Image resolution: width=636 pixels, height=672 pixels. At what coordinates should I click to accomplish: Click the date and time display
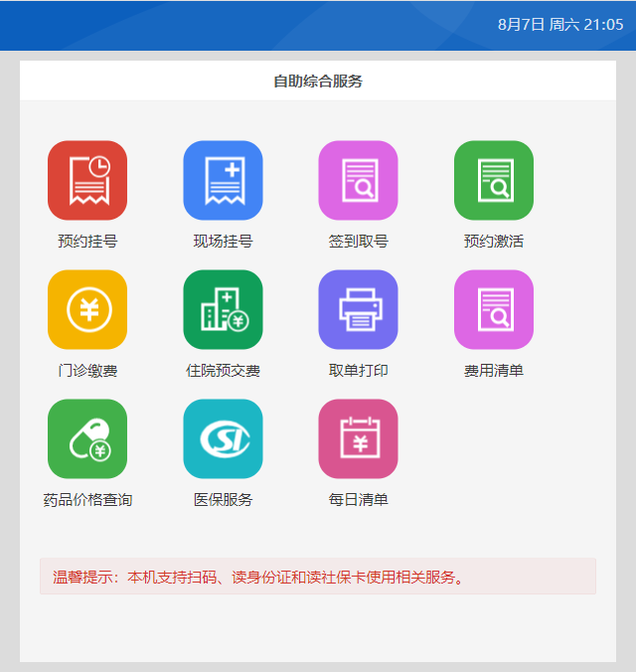pos(560,25)
